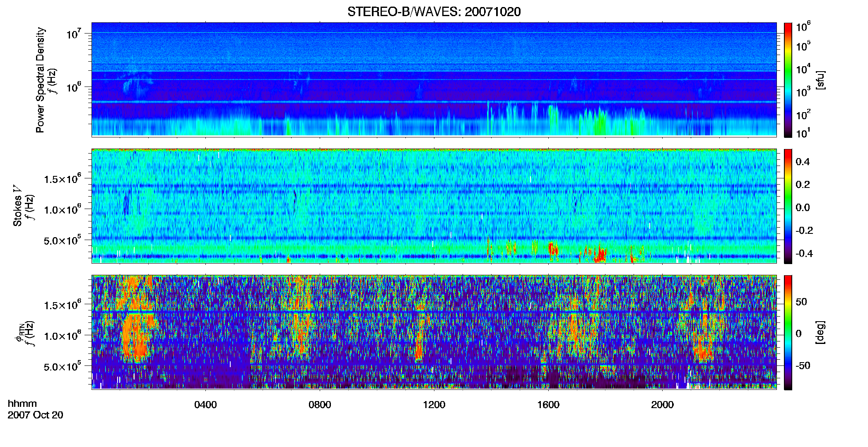Click the phi RTN spectrogram panel
This screenshot has width=868, height=447.
pos(434,332)
